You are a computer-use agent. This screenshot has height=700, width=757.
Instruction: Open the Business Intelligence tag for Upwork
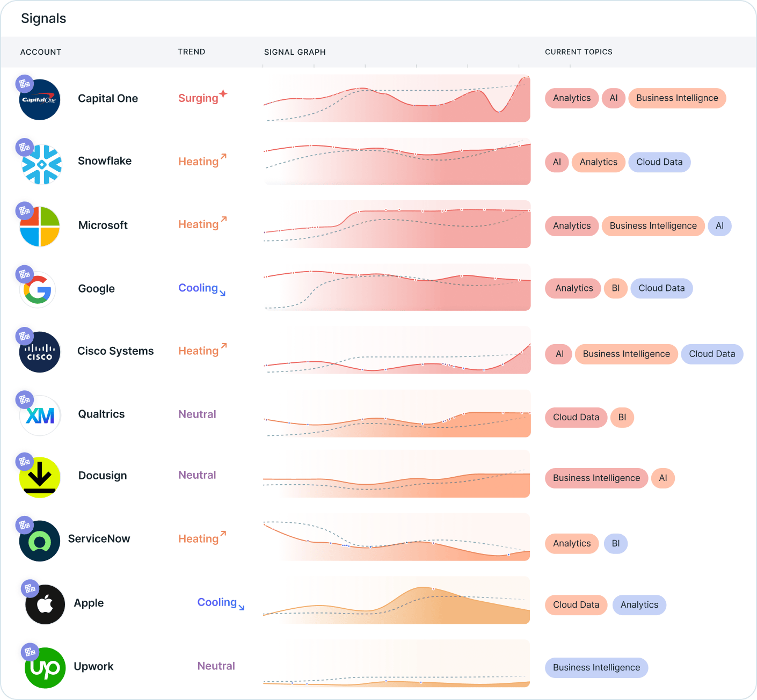click(x=596, y=668)
